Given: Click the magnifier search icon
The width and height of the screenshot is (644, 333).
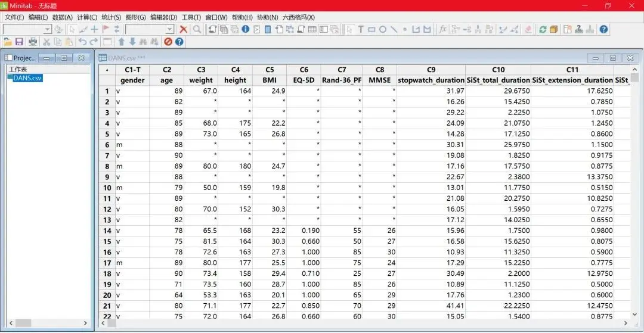Looking at the screenshot, I should (x=197, y=29).
